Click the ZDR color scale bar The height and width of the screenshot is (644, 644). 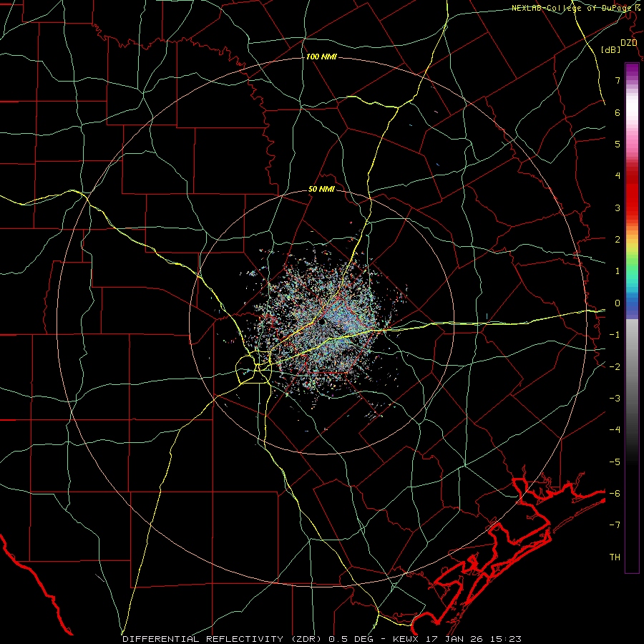point(632,318)
